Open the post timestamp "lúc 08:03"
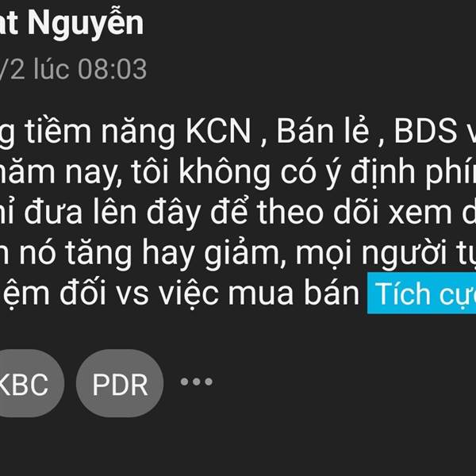Image resolution: width=476 pixels, height=476 pixels. (x=90, y=70)
